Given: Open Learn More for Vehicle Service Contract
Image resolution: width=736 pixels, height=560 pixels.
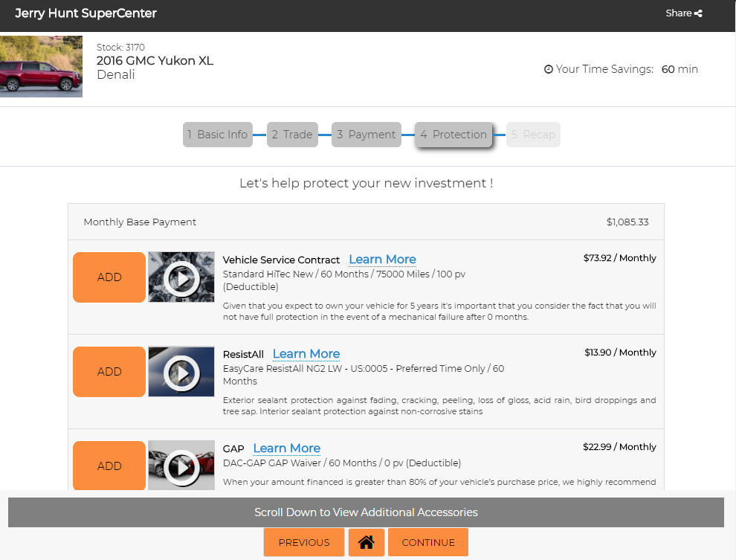Looking at the screenshot, I should pos(383,260).
